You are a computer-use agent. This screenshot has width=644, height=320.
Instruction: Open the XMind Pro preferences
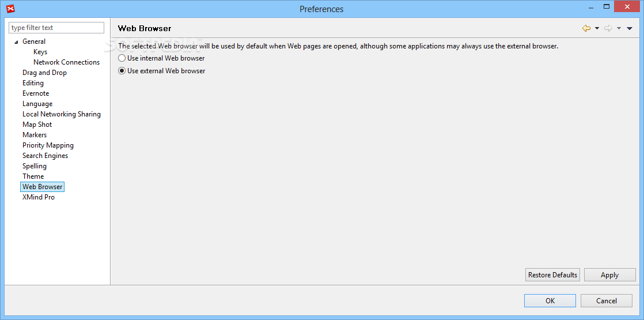click(x=39, y=197)
